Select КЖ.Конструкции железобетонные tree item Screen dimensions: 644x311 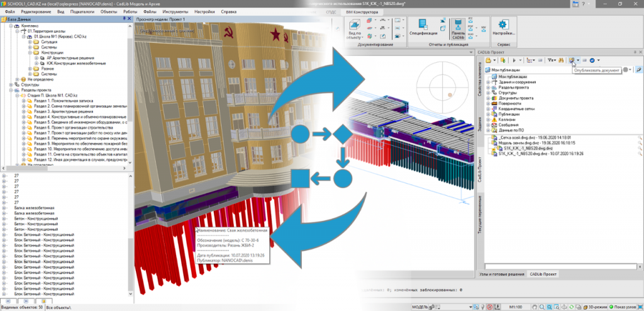coord(76,64)
